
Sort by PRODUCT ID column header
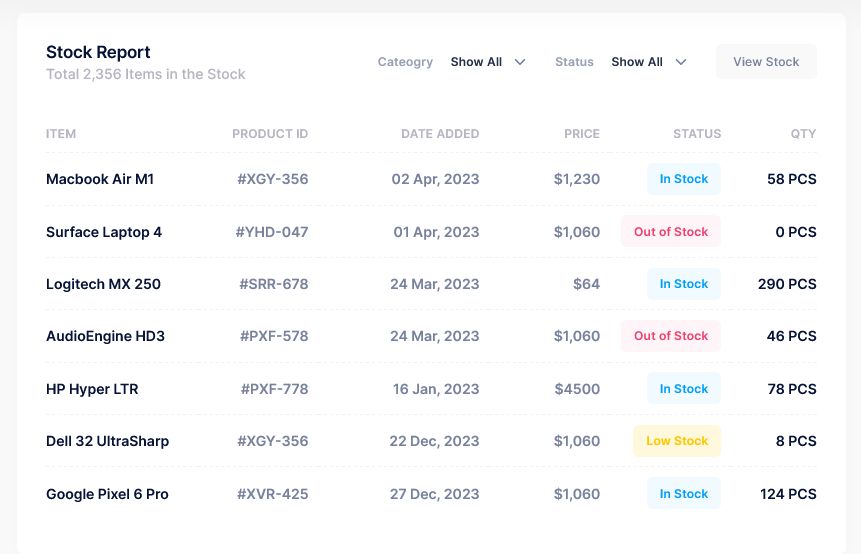click(270, 134)
